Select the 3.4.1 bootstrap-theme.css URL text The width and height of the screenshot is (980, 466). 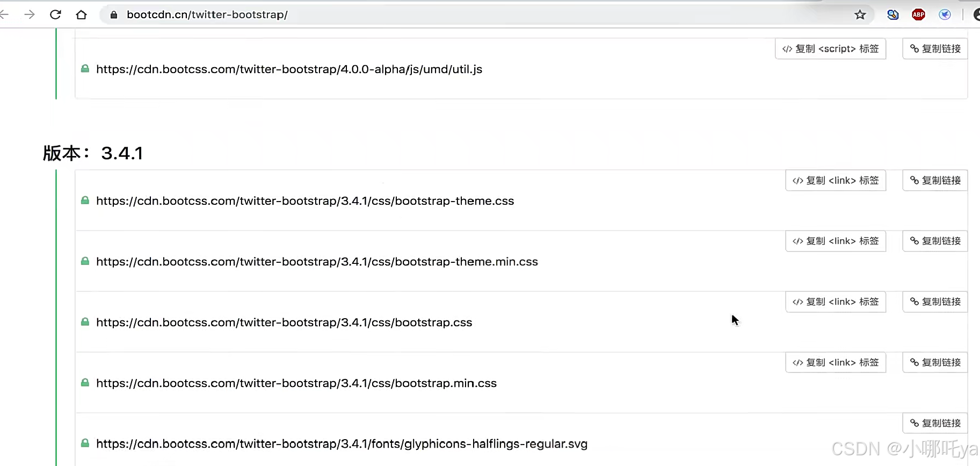[305, 201]
